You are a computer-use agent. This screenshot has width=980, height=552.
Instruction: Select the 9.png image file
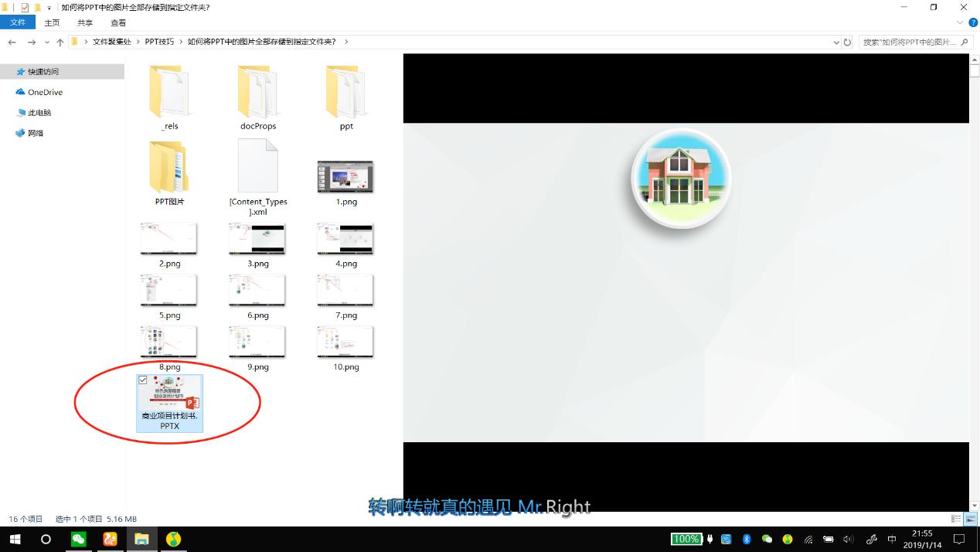257,349
